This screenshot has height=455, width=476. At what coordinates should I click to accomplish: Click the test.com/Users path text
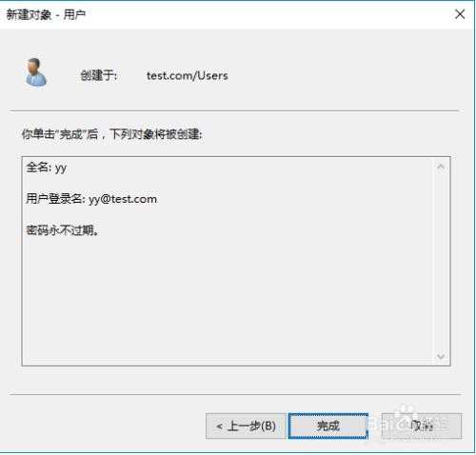[188, 75]
